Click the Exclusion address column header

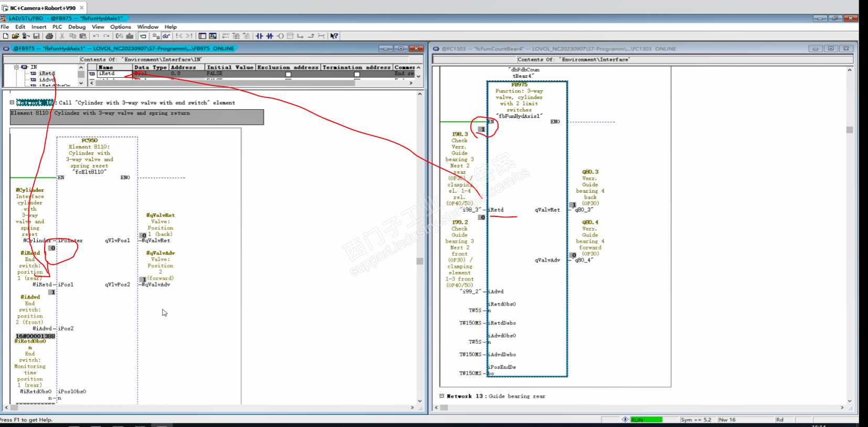click(x=288, y=67)
